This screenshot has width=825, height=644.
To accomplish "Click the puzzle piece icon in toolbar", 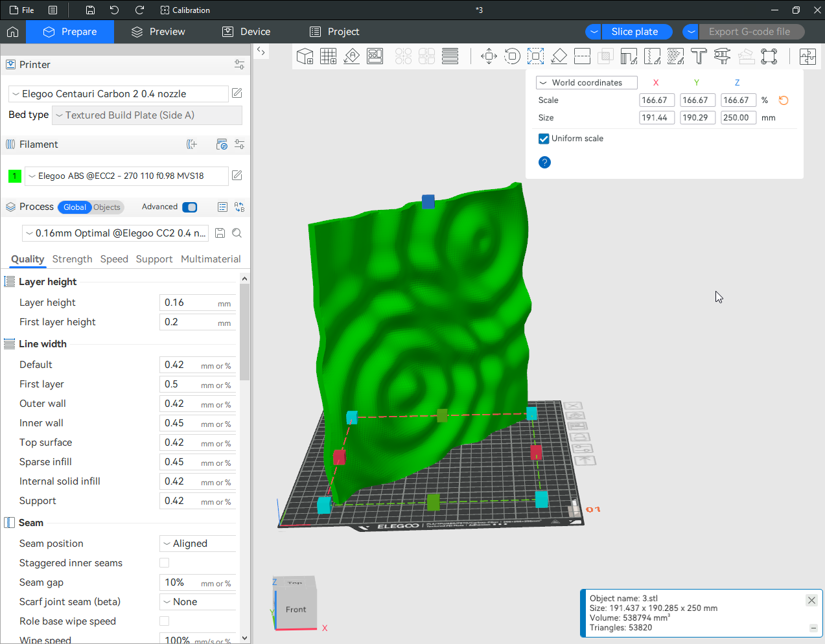I will pos(808,56).
